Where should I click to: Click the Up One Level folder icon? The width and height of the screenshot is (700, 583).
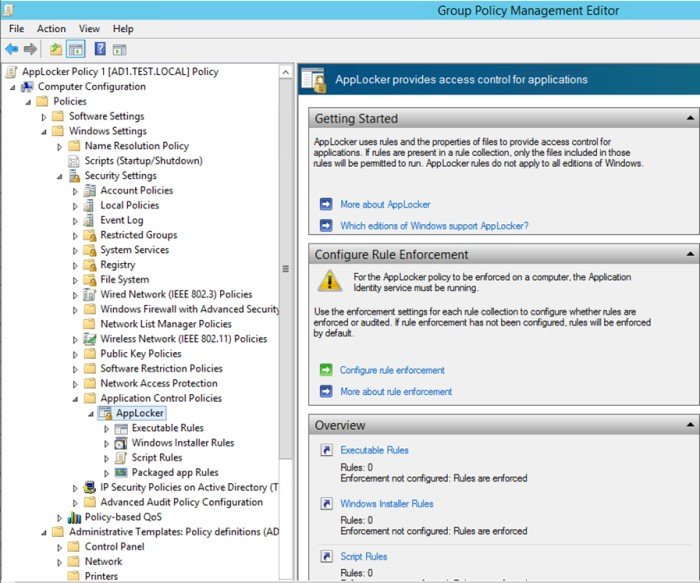coord(56,48)
